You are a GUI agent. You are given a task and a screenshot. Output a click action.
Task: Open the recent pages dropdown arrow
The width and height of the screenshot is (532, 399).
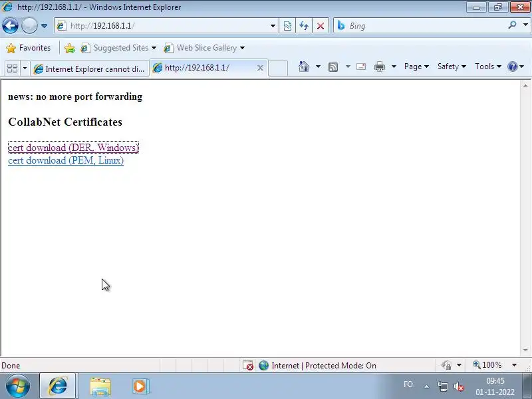(44, 26)
